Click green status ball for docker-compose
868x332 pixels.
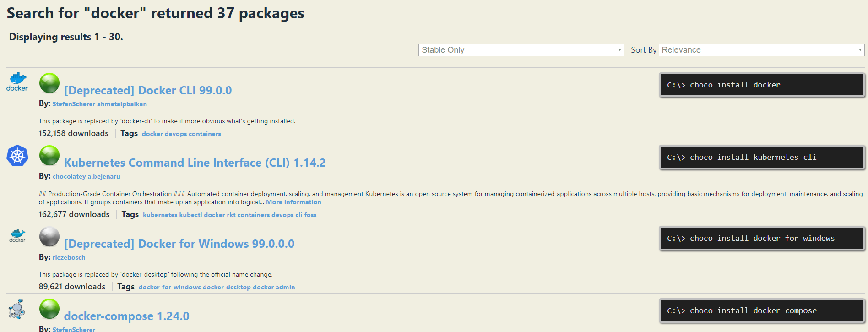[49, 309]
